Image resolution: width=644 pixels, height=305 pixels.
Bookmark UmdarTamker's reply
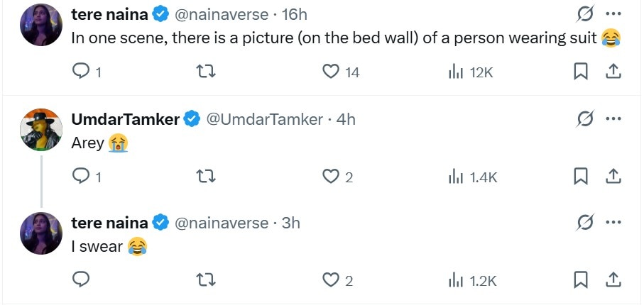pyautogui.click(x=580, y=177)
